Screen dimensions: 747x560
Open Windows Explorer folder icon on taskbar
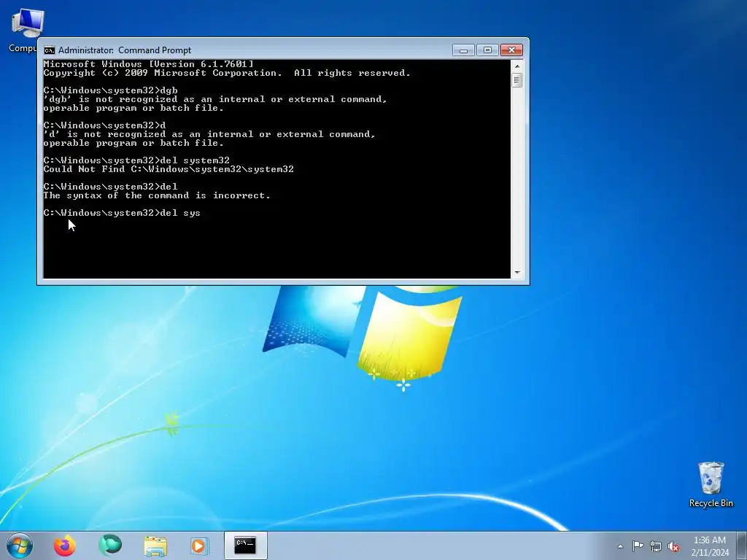click(155, 546)
